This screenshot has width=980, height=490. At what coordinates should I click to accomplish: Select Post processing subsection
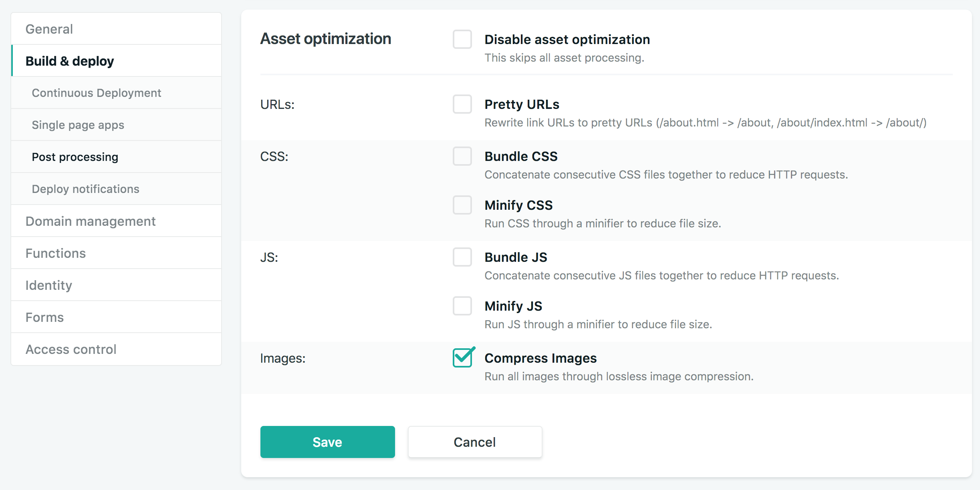[75, 157]
